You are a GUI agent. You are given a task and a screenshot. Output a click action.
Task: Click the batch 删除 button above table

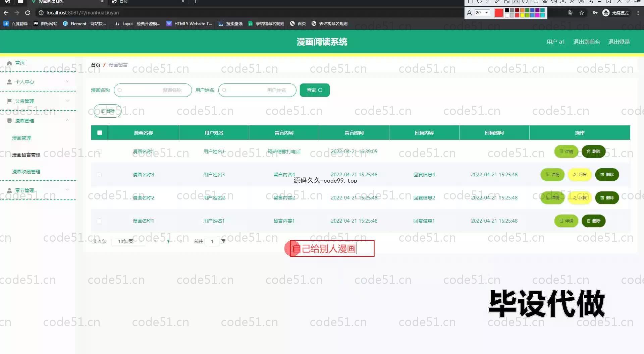(x=108, y=111)
